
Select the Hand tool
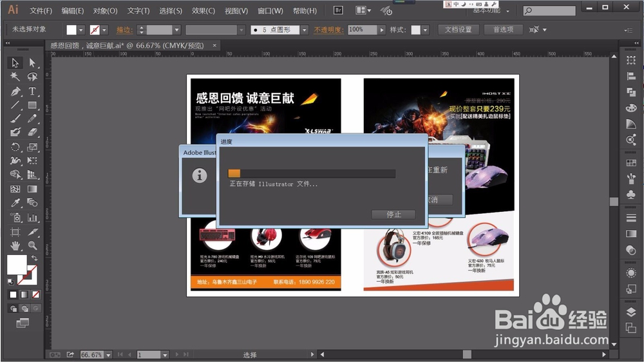coord(15,245)
